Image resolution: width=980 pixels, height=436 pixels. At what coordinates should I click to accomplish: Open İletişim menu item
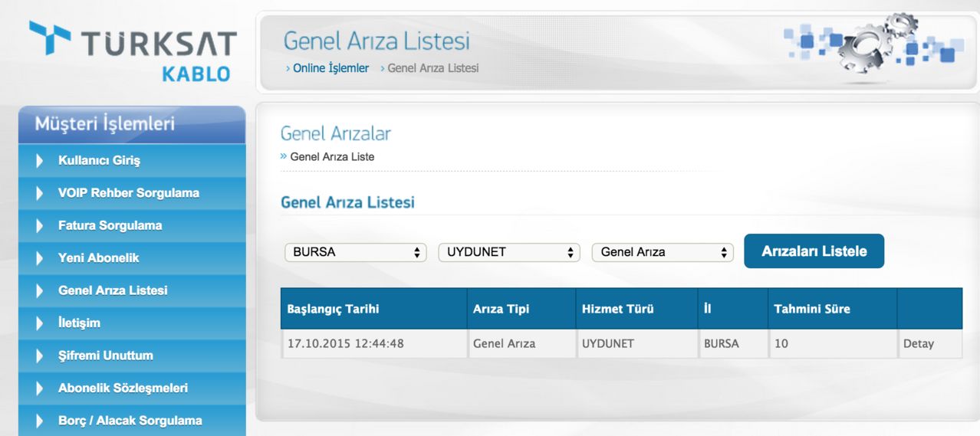click(x=132, y=323)
